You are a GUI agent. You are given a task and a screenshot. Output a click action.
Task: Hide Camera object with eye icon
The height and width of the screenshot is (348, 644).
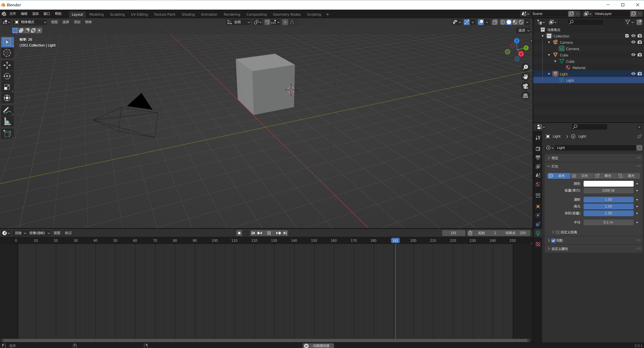633,42
